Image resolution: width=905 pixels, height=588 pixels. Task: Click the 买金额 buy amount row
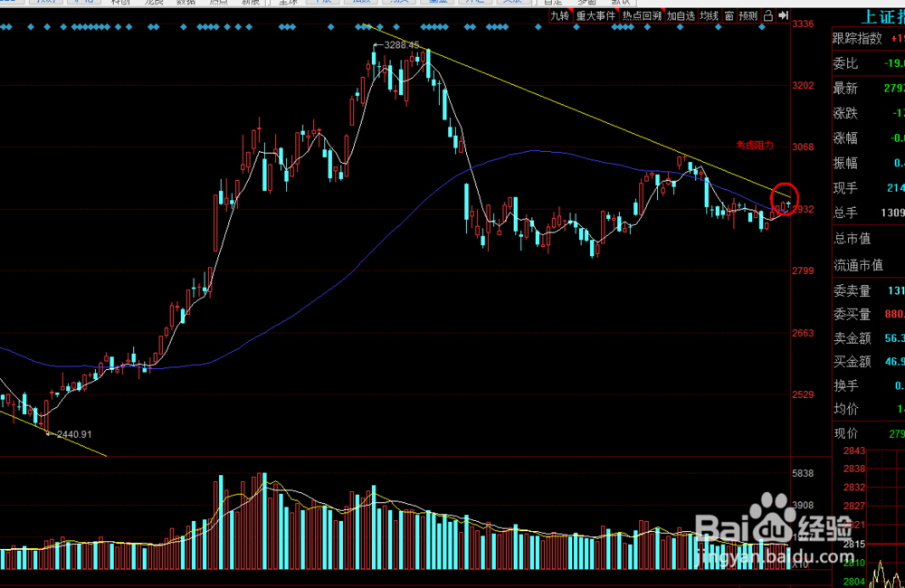click(869, 362)
